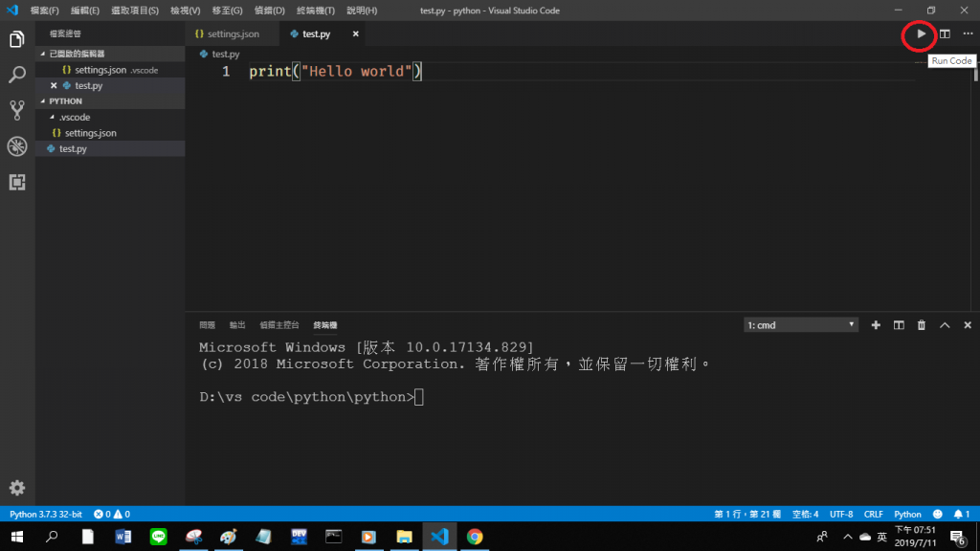Click code line 1 print statement

[336, 71]
